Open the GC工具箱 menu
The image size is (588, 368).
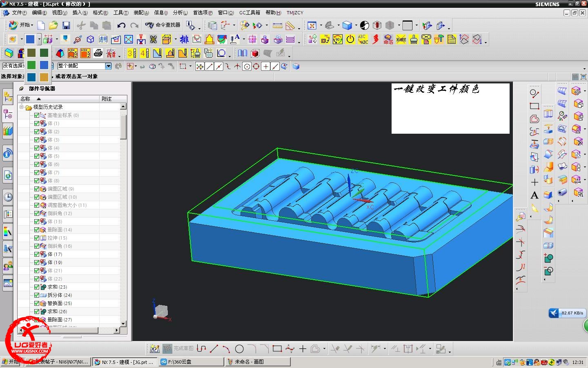[x=249, y=13]
